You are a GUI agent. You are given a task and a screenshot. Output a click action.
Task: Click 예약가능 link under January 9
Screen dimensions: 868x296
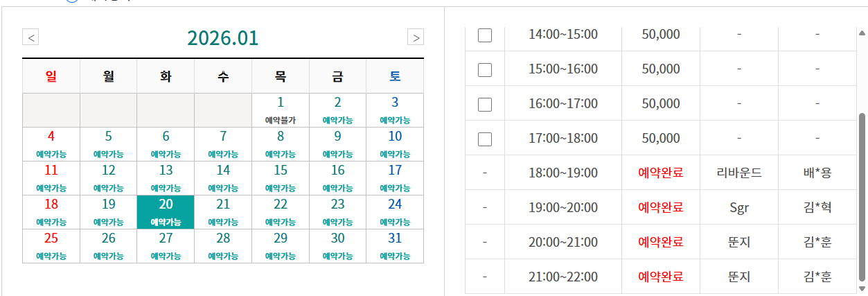click(337, 154)
